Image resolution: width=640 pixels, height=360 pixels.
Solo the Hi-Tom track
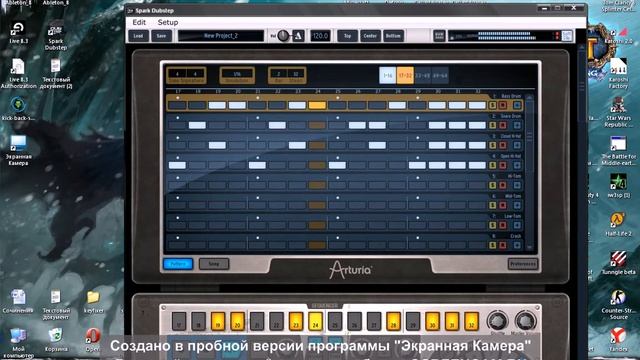point(493,185)
